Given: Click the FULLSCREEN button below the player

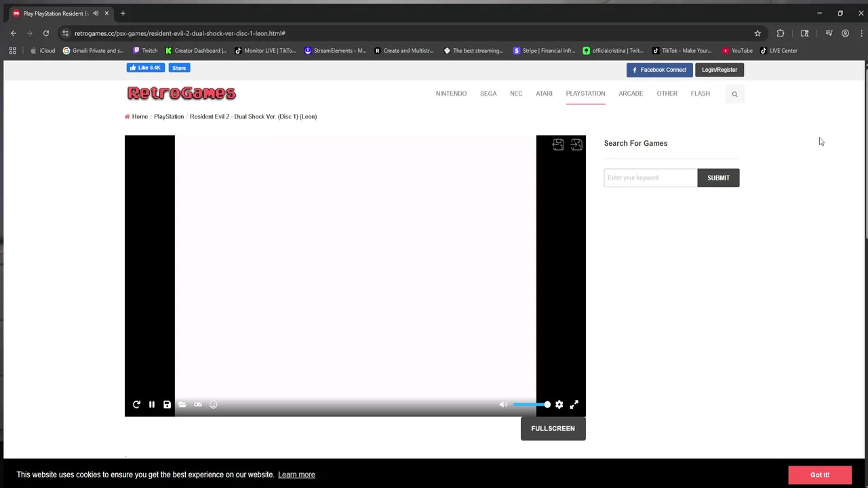Looking at the screenshot, I should click(x=553, y=428).
